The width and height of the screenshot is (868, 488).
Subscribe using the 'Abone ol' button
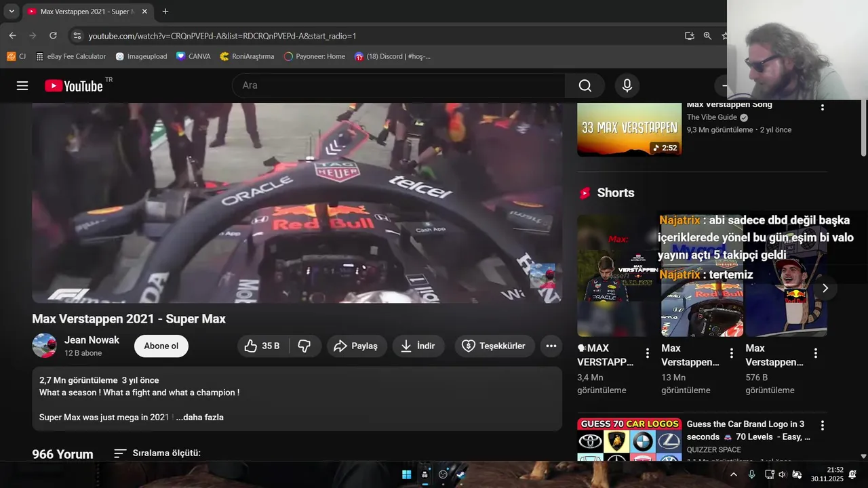(161, 346)
